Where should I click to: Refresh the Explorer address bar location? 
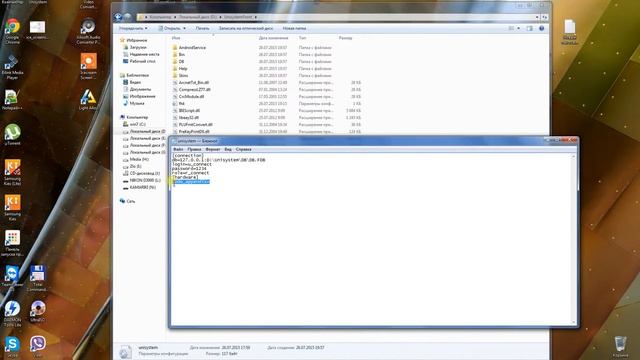tap(544, 17)
